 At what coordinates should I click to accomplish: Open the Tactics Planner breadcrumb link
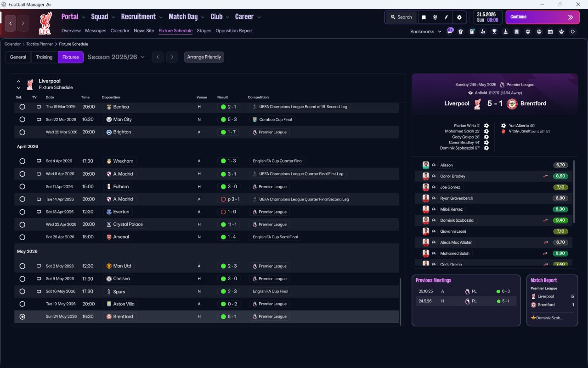40,44
